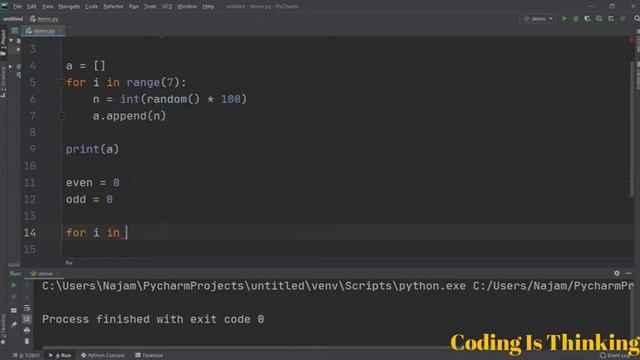Screen dimensions: 640x360
Task: Click the 'a = []' code line
Action: tap(85, 66)
